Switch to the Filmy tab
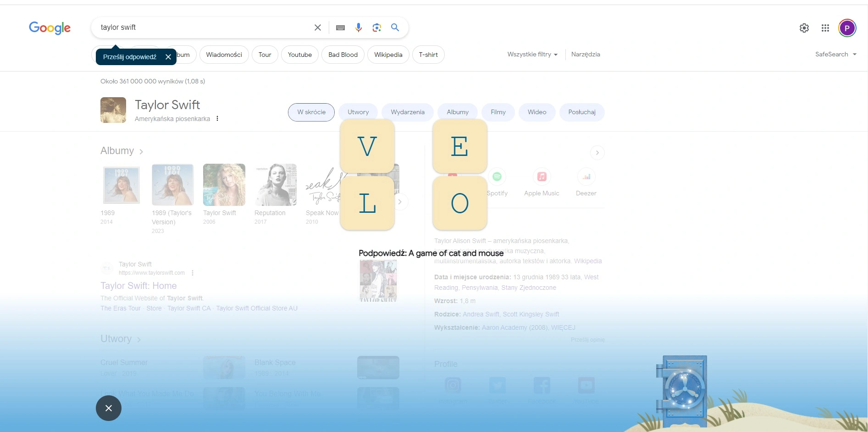 coord(498,112)
